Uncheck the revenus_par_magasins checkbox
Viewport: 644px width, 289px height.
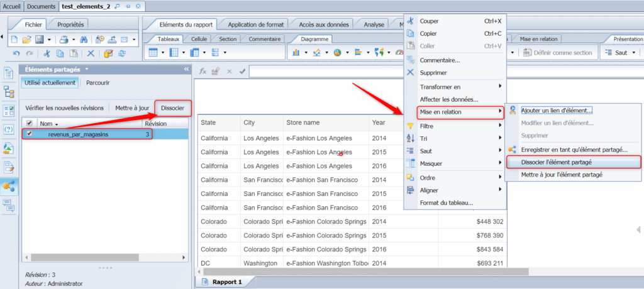pos(28,134)
